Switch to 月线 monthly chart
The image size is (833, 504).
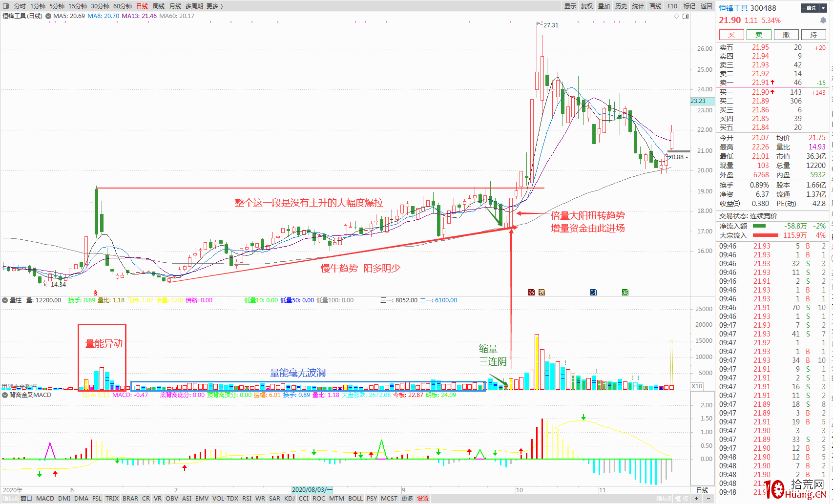(175, 6)
